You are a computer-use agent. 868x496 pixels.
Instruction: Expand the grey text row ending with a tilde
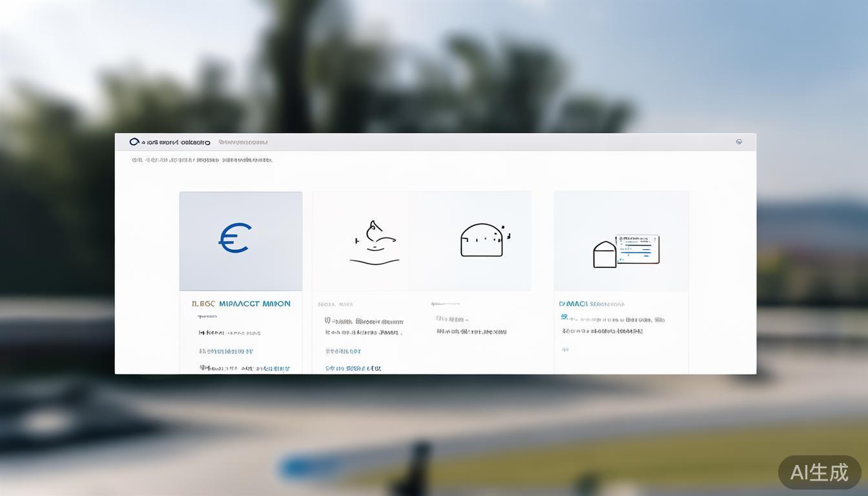(x=452, y=319)
